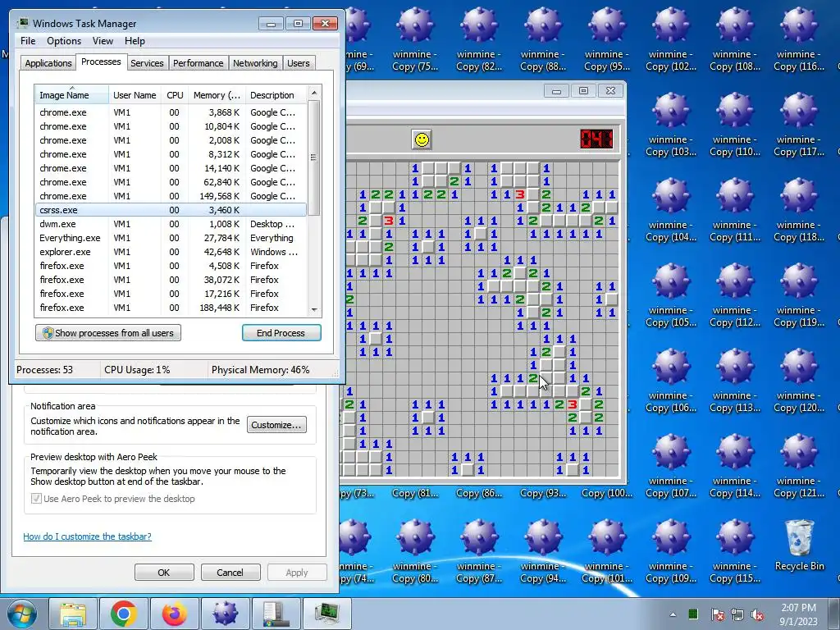Select the winmine - Copy (111...) desktop icon
840x630 pixels.
pos(735,210)
